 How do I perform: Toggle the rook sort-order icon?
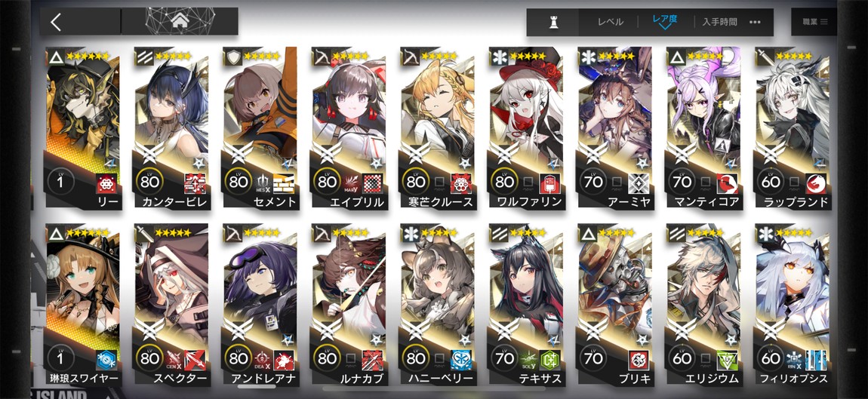(553, 22)
